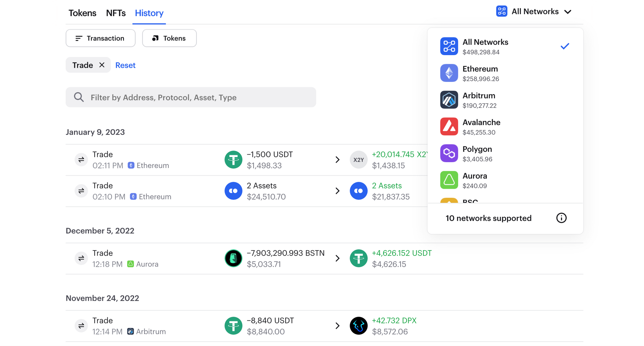Focus the address filter search field
This screenshot has width=644, height=346.
(191, 97)
